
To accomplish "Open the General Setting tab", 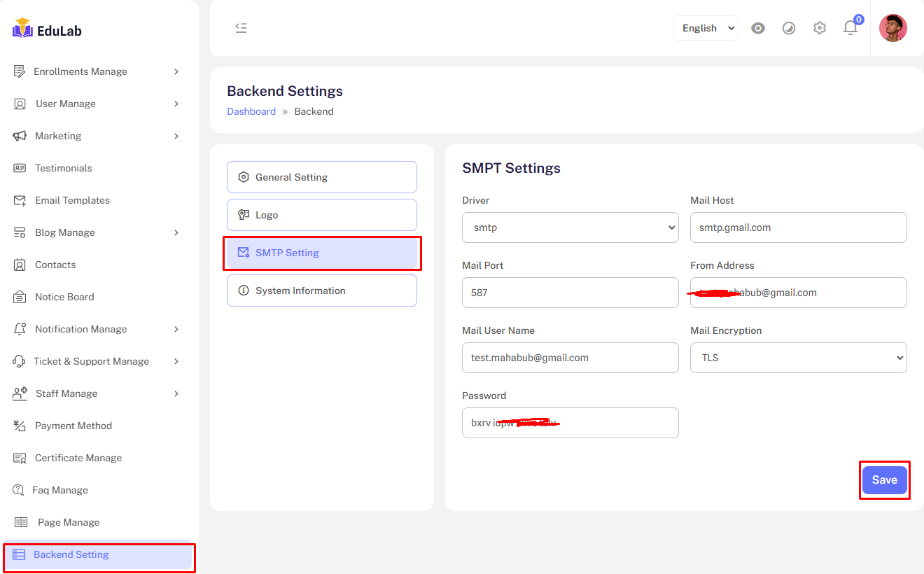I will coord(321,177).
